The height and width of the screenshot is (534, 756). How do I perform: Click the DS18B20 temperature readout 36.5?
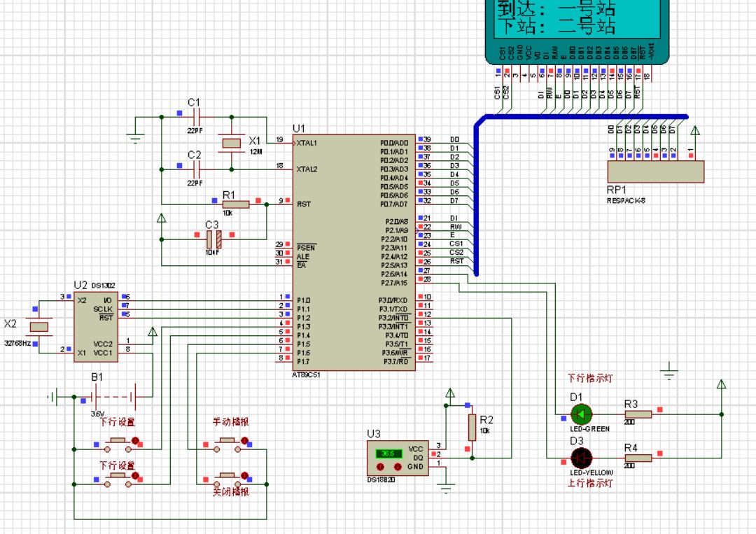[388, 453]
